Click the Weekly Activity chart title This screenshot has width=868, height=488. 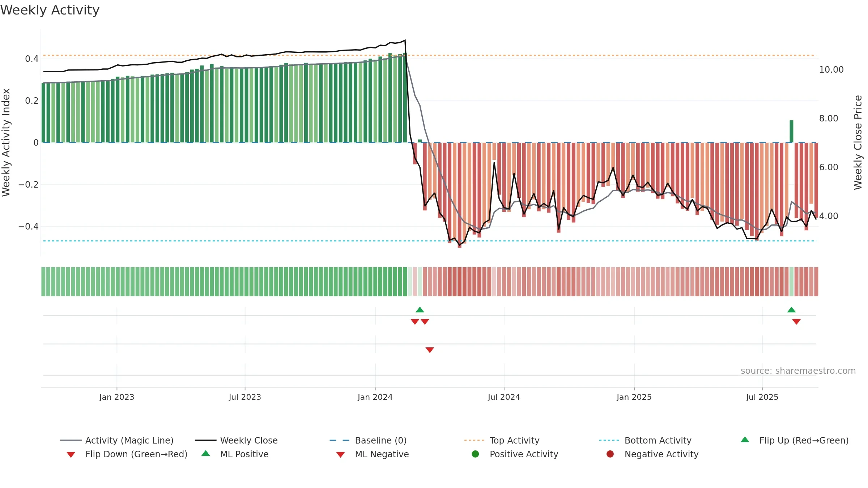tap(50, 10)
